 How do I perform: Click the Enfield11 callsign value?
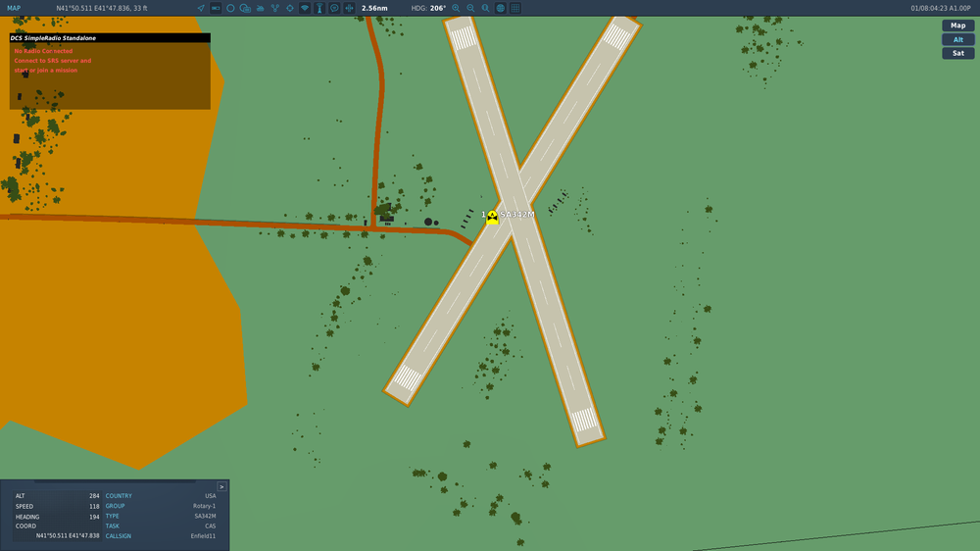coord(203,536)
